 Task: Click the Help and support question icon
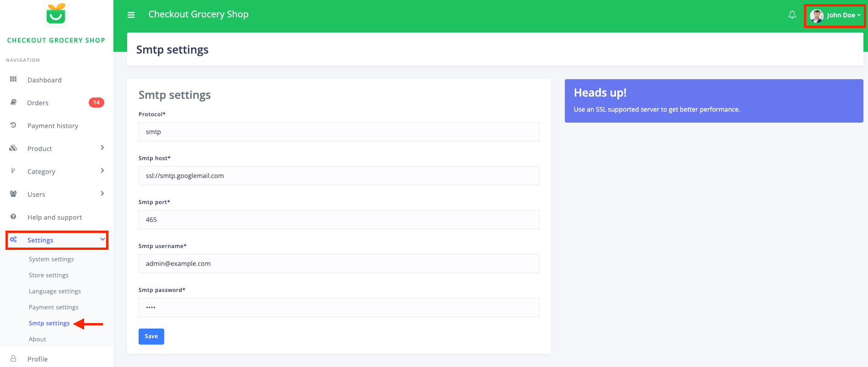[x=13, y=216]
